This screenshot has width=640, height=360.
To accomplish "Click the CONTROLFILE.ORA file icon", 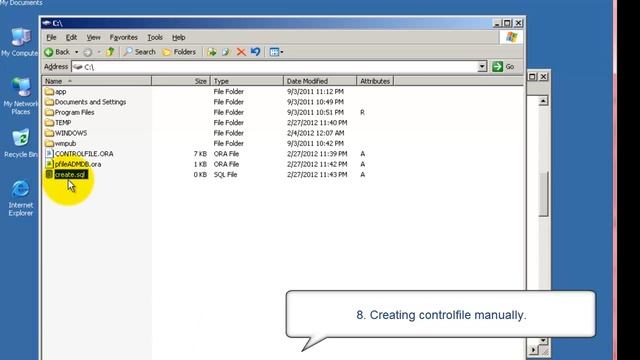I will pos(49,153).
